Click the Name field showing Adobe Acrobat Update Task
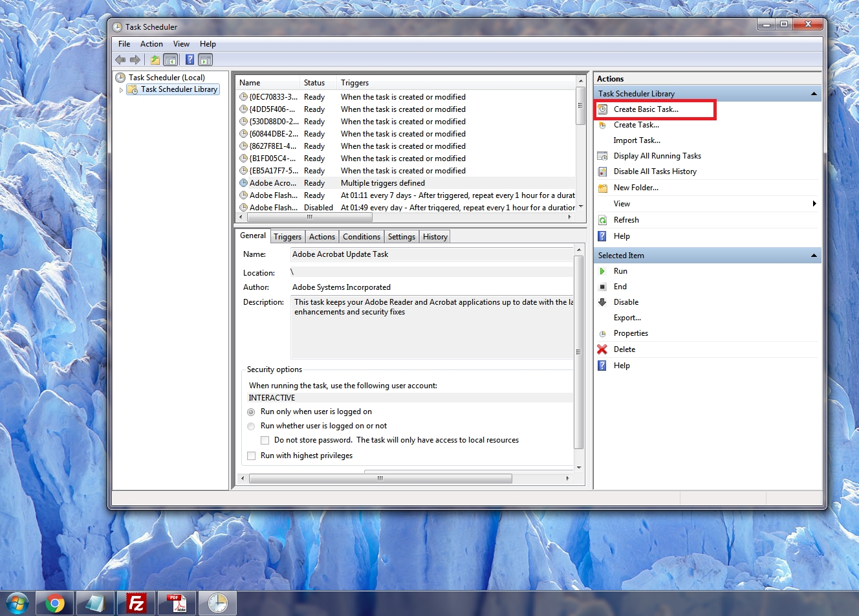This screenshot has height=616, width=859. pos(432,254)
